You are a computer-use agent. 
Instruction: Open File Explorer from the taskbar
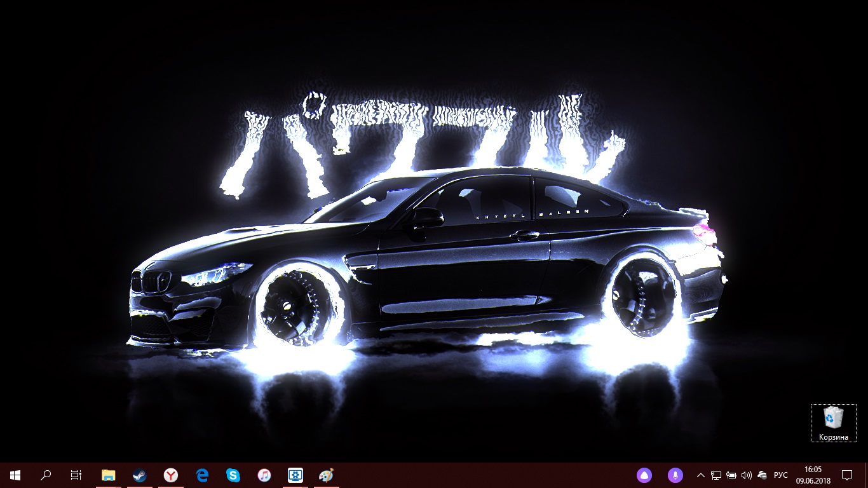click(x=109, y=475)
